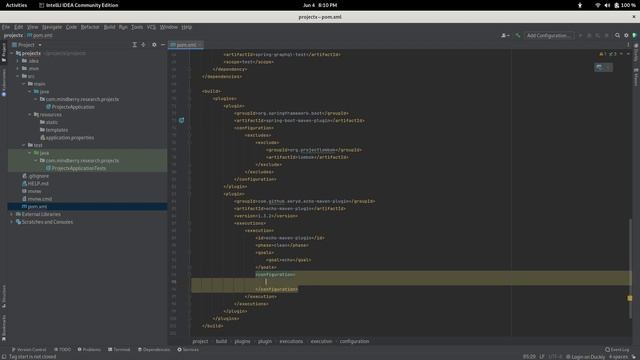Open Project panel options gear
Viewport: 640px width, 360px height.
coord(154,44)
